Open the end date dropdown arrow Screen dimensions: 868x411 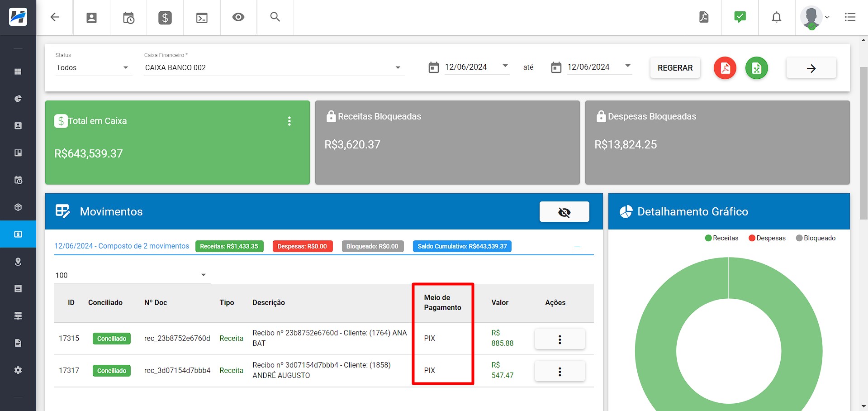pyautogui.click(x=628, y=66)
